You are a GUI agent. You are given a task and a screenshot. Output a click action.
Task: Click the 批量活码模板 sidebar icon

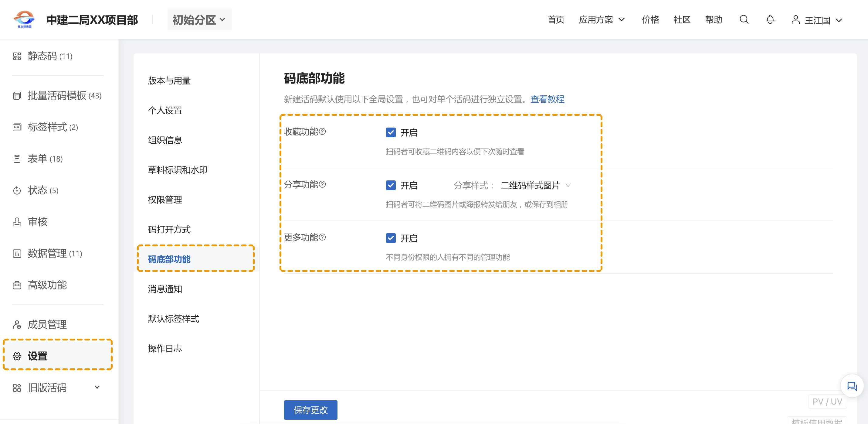(x=17, y=96)
